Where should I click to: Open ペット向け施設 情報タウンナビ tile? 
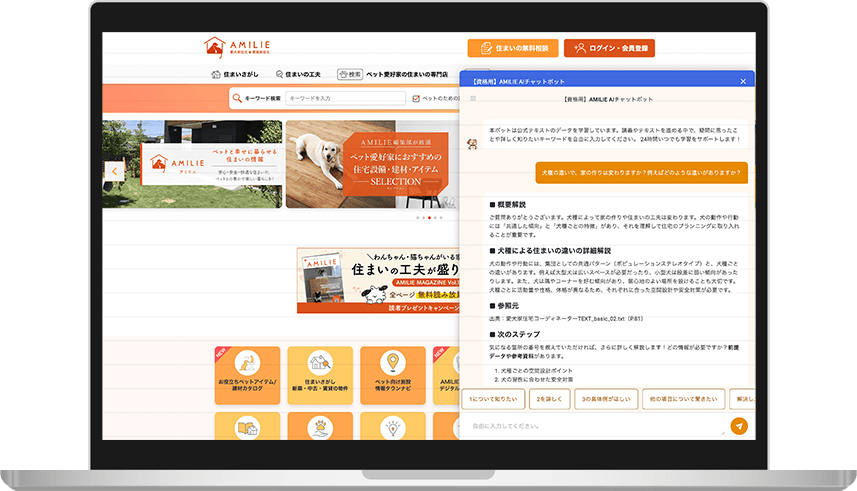point(393,375)
